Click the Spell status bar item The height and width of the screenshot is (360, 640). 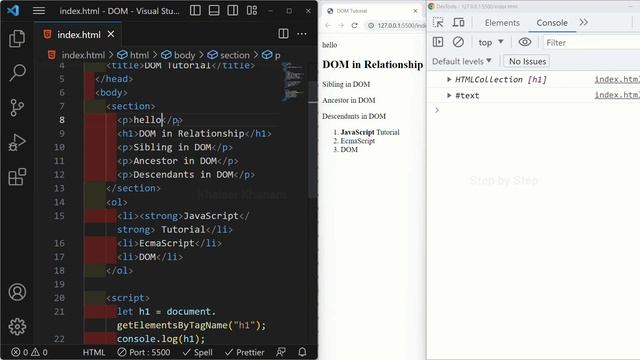198,352
